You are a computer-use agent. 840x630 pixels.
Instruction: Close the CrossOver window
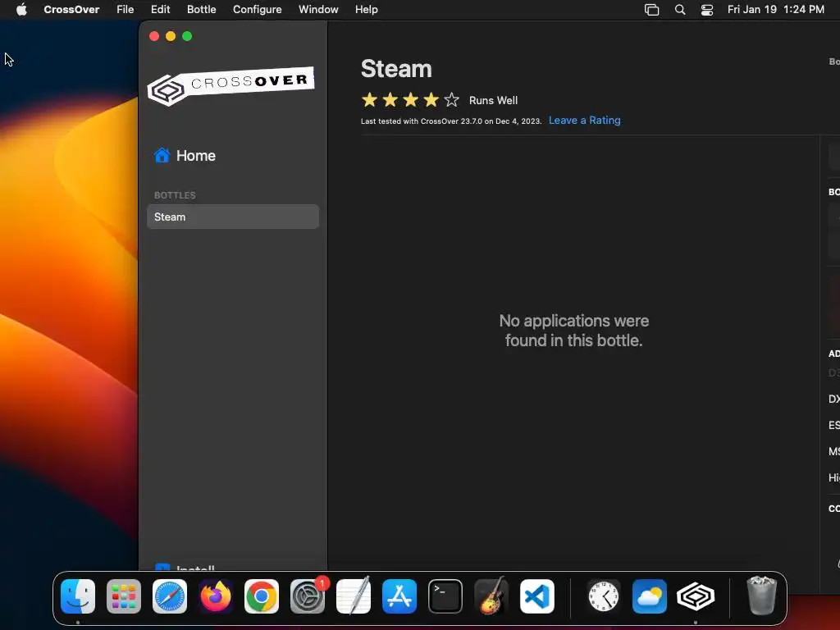click(x=154, y=36)
